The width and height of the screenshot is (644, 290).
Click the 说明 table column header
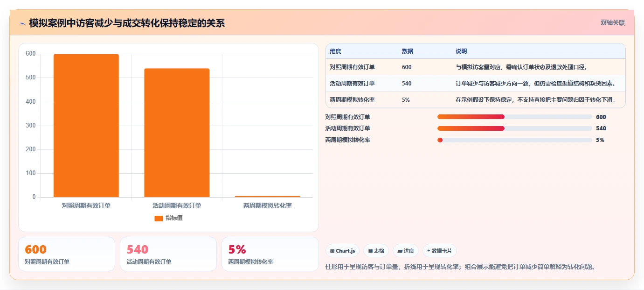461,51
